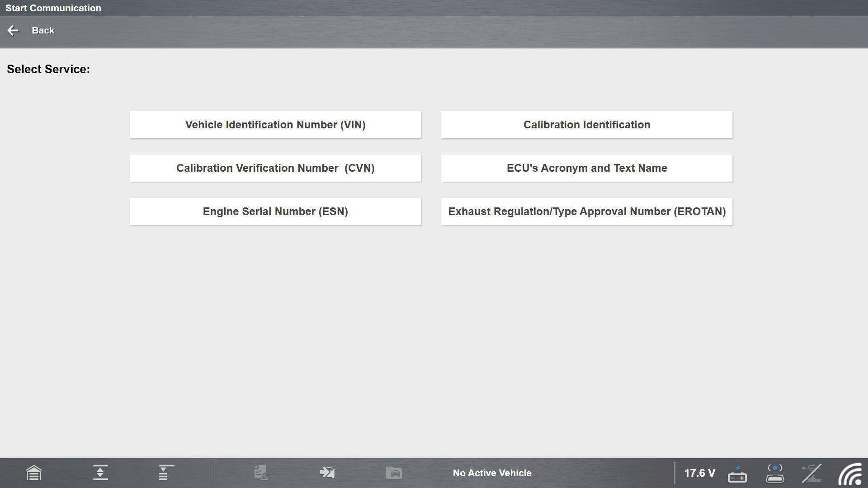Select Engine Serial Number (ESN)

click(x=275, y=211)
